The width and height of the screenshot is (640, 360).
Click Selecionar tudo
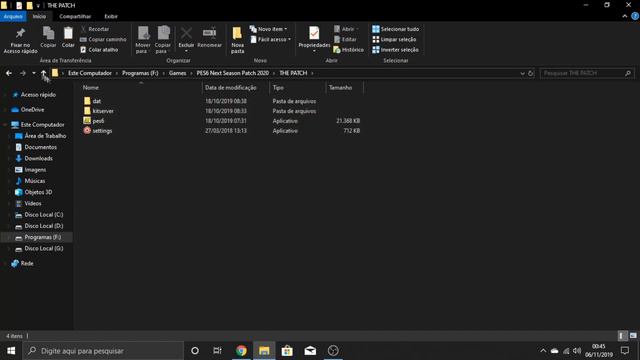395,29
